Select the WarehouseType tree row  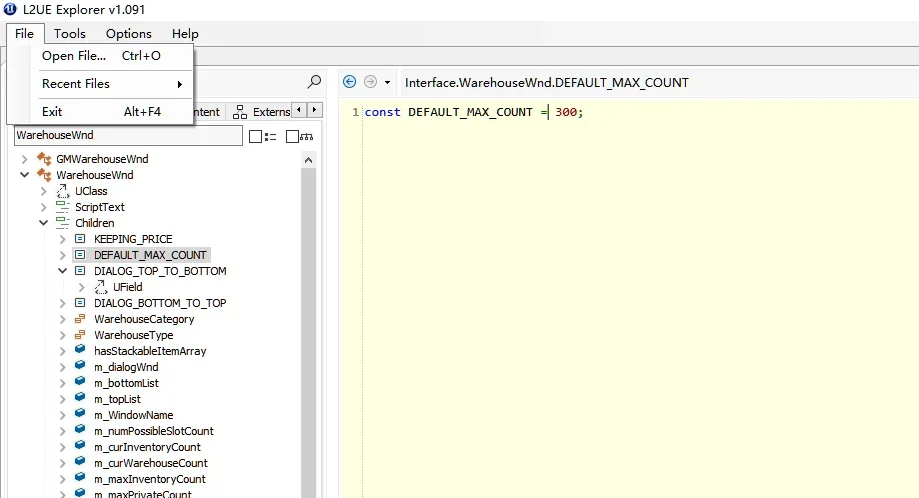134,335
